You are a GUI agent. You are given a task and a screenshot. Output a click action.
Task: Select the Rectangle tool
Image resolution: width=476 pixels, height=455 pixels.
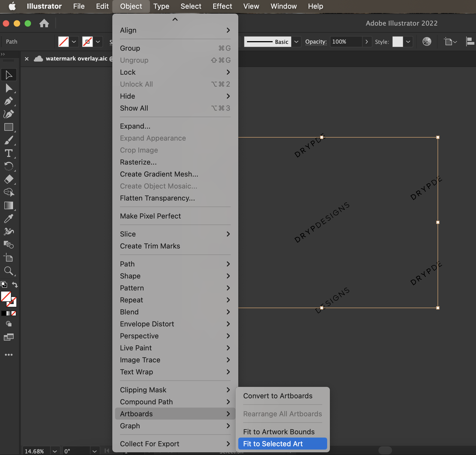click(x=9, y=127)
